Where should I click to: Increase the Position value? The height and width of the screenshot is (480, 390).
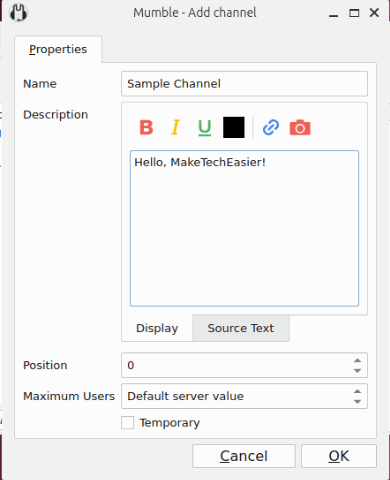357,360
